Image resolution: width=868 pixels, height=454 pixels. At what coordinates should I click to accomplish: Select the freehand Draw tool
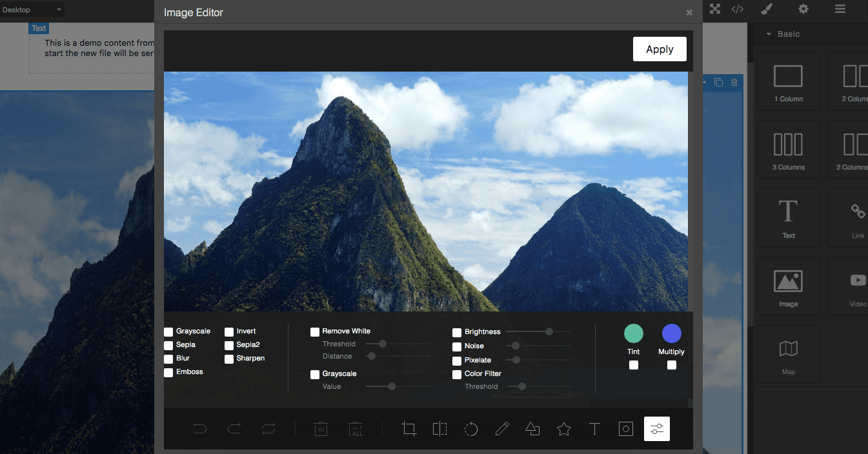[502, 429]
